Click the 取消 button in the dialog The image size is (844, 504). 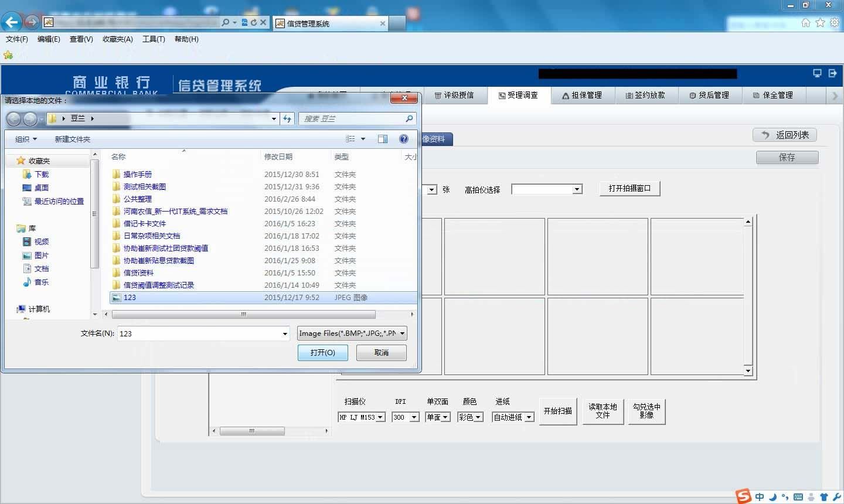(x=382, y=353)
